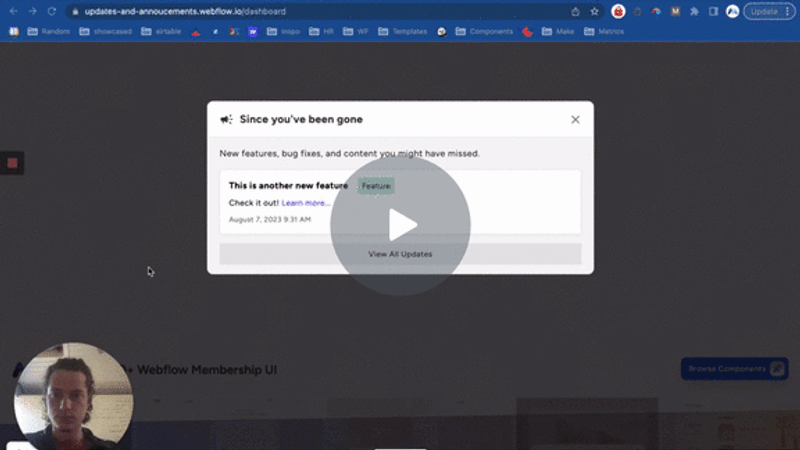This screenshot has height=450, width=800.
Task: Open the first bookmark icon on bookmarks bar
Action: tap(14, 32)
